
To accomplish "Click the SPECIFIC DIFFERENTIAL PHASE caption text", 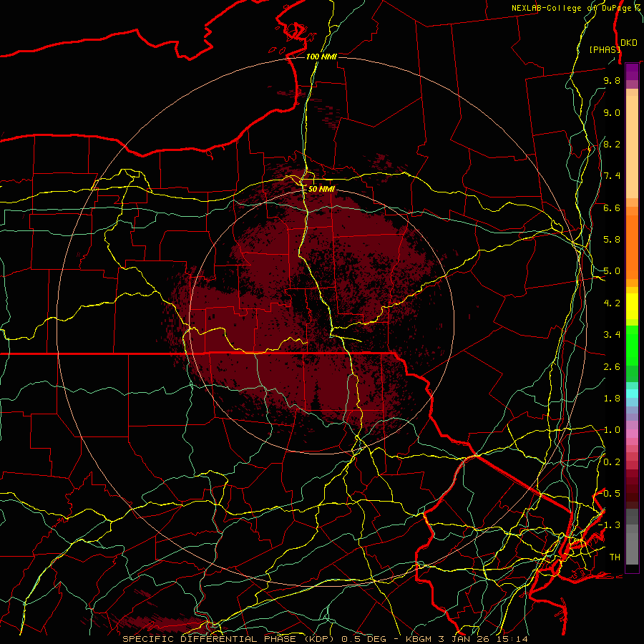I will 209,639.
